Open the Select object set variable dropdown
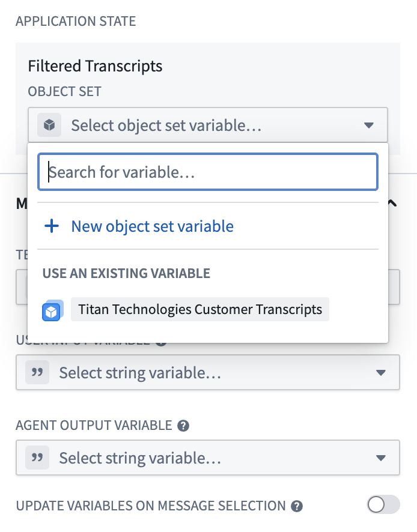Viewport: 417px width, 532px height. (x=207, y=125)
